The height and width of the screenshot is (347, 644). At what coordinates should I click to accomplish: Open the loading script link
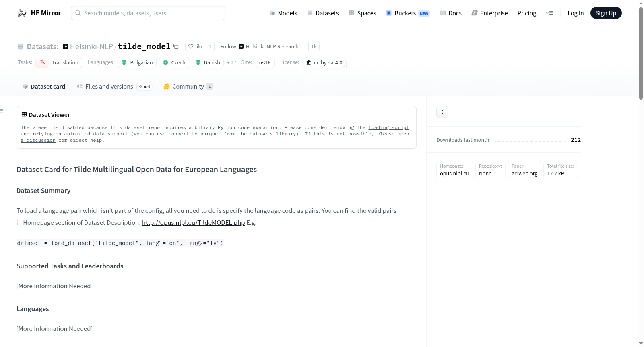[x=388, y=127]
